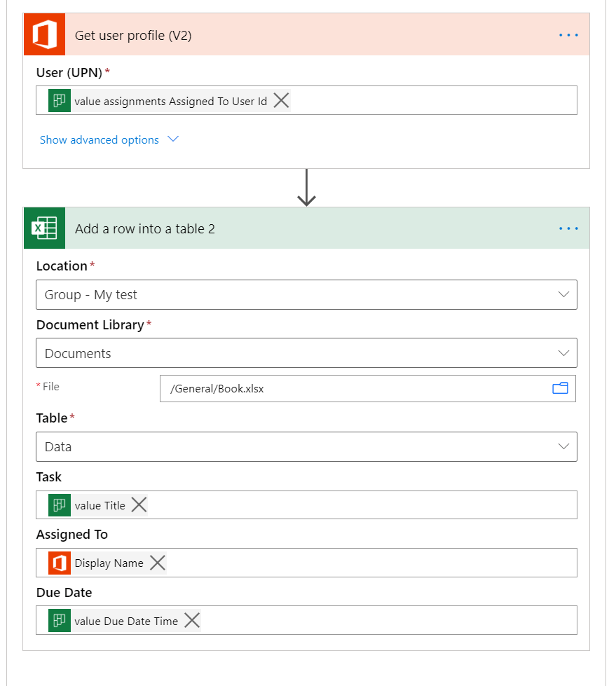This screenshot has height=686, width=616.
Task: Remove the value Title token
Action: tap(139, 505)
